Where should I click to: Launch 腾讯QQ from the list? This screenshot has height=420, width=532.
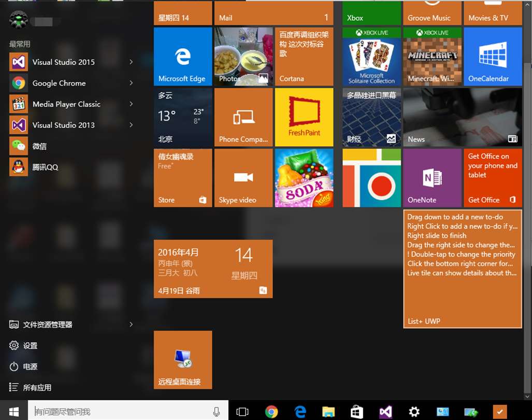click(71, 167)
